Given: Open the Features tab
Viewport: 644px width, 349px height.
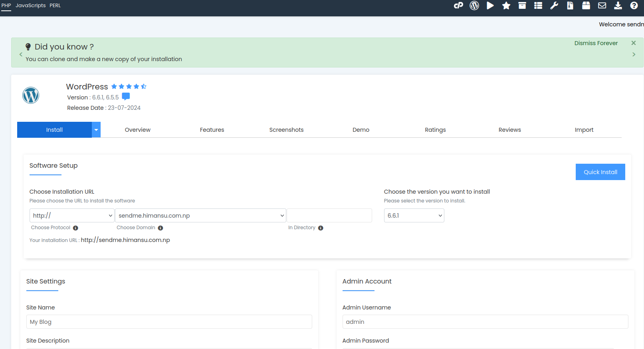Looking at the screenshot, I should pos(212,130).
